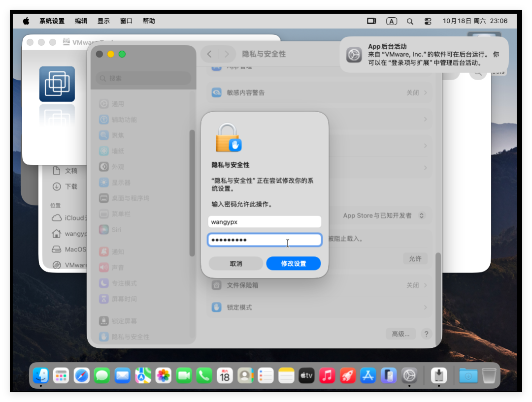Click the 允许 button
Screen dimensions: 532x402
click(415, 259)
